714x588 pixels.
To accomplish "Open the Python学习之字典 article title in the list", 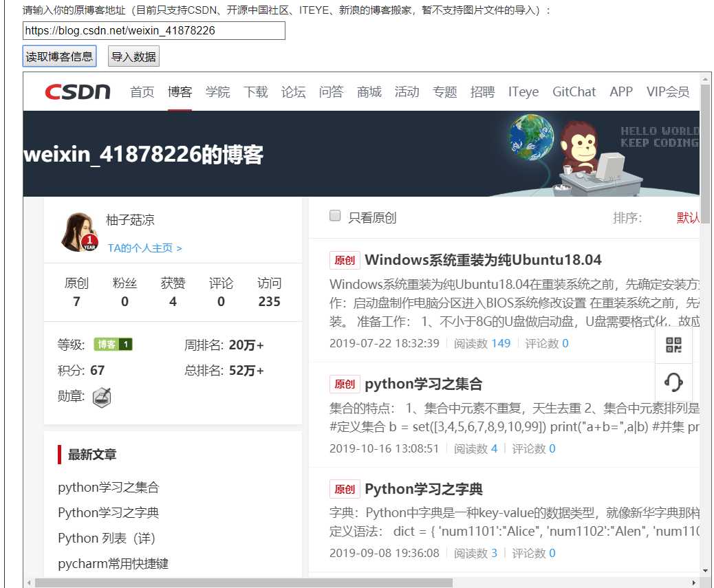I will [424, 489].
